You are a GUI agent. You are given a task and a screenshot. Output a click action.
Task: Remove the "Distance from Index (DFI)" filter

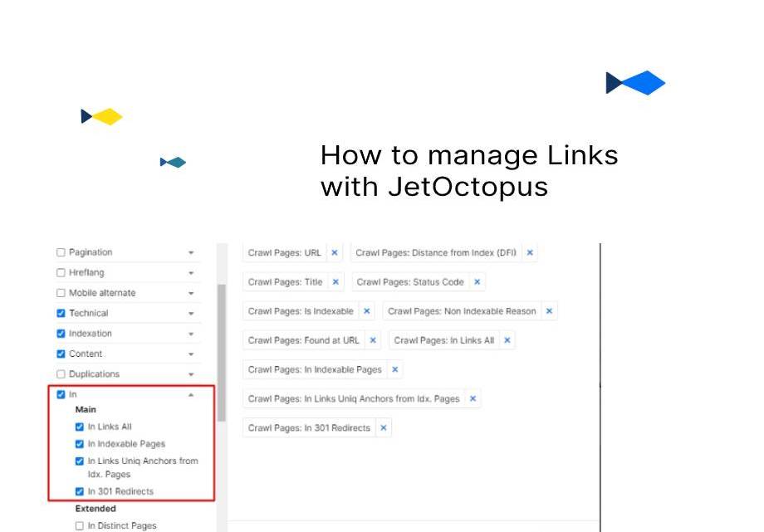(530, 252)
